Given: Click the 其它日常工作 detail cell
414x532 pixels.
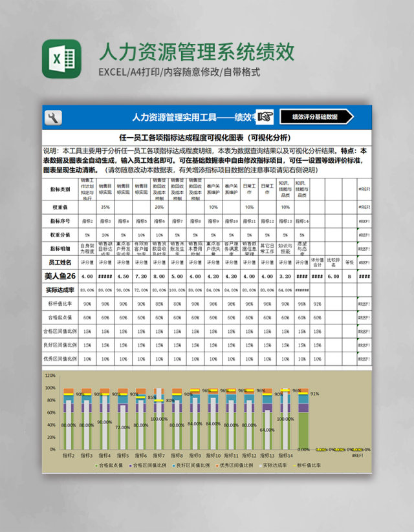Looking at the screenshot, I should [267, 249].
